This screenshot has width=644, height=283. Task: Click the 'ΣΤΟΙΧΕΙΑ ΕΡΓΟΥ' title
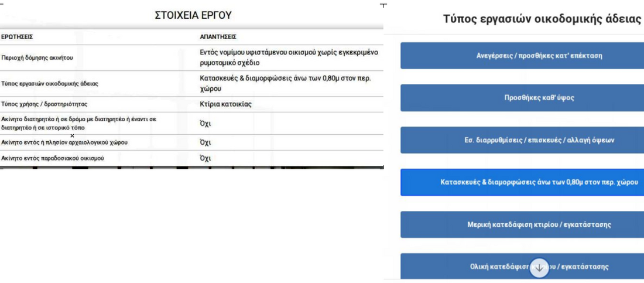coord(193,15)
